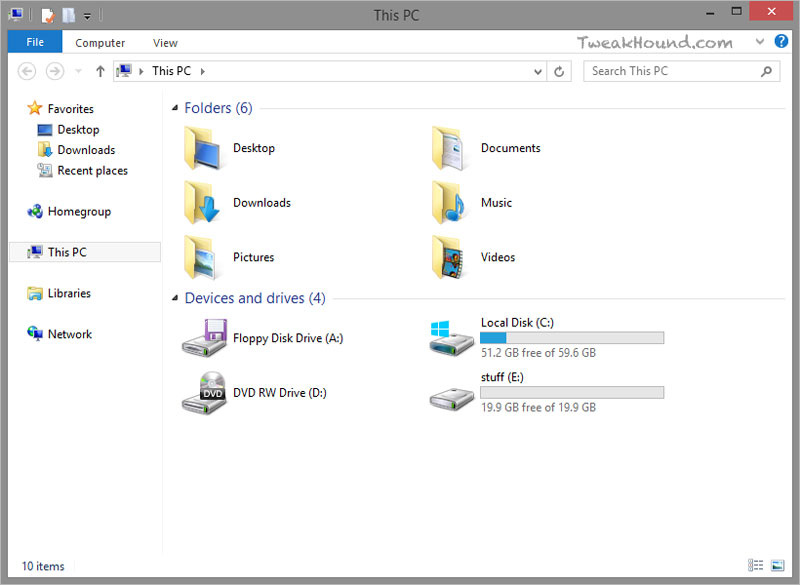Collapse the Devices and drives group
The width and height of the screenshot is (800, 585).
coord(176,298)
